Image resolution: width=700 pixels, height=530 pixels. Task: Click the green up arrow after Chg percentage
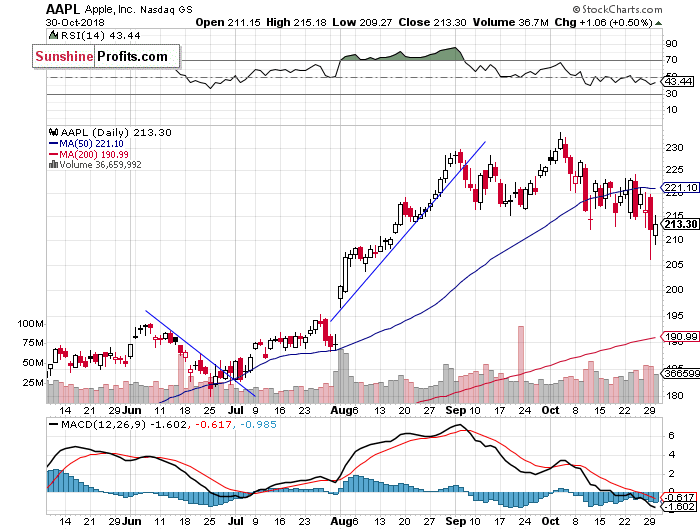tap(659, 23)
